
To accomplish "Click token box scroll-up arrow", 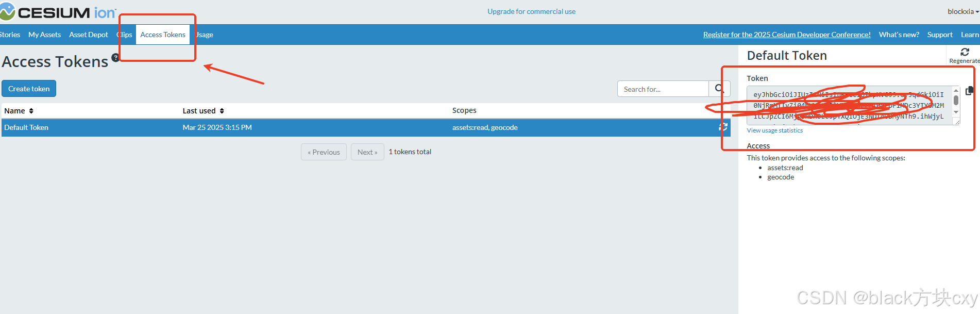I will tap(956, 90).
